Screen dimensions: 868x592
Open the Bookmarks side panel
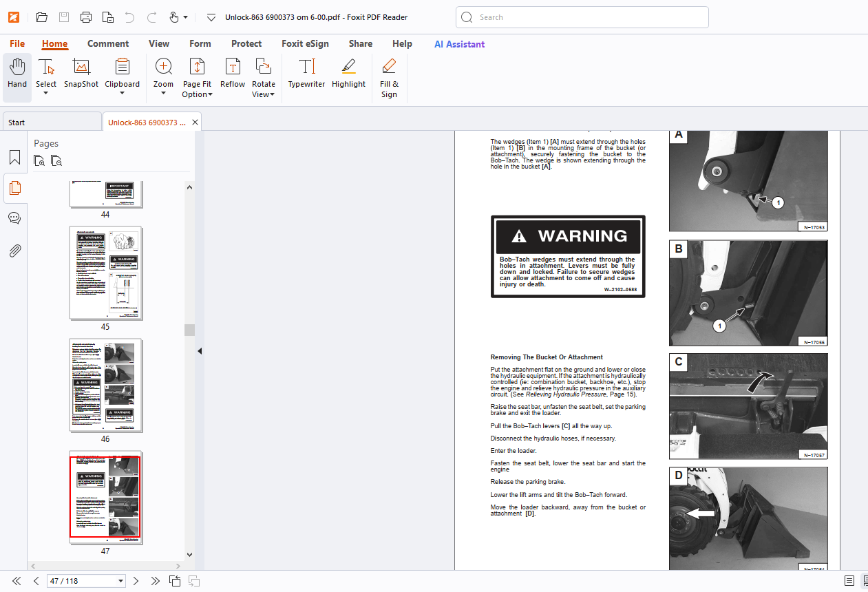click(x=14, y=158)
